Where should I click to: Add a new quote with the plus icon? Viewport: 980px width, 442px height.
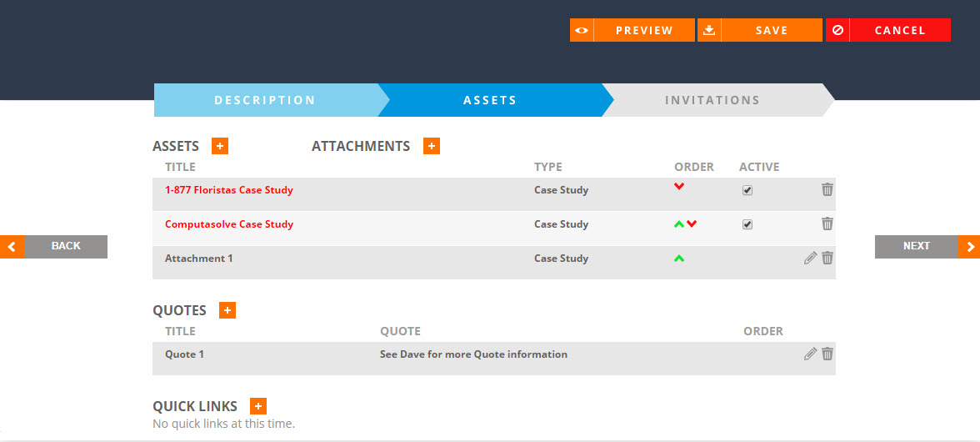pyautogui.click(x=227, y=310)
